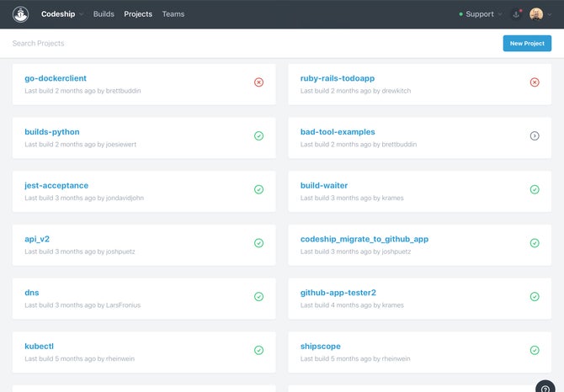Click builds-python success check icon
The height and width of the screenshot is (392, 564).
[258, 135]
